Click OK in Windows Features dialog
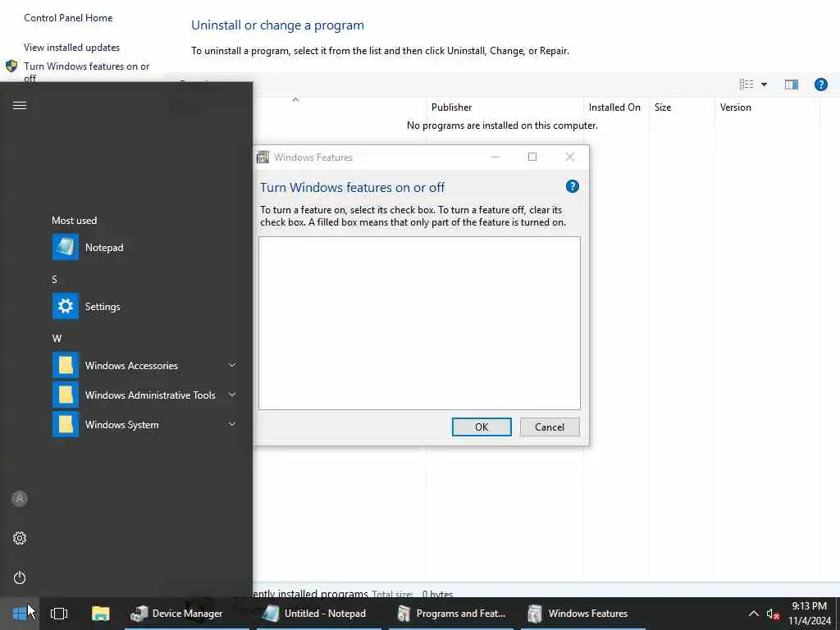840x630 pixels. point(482,427)
